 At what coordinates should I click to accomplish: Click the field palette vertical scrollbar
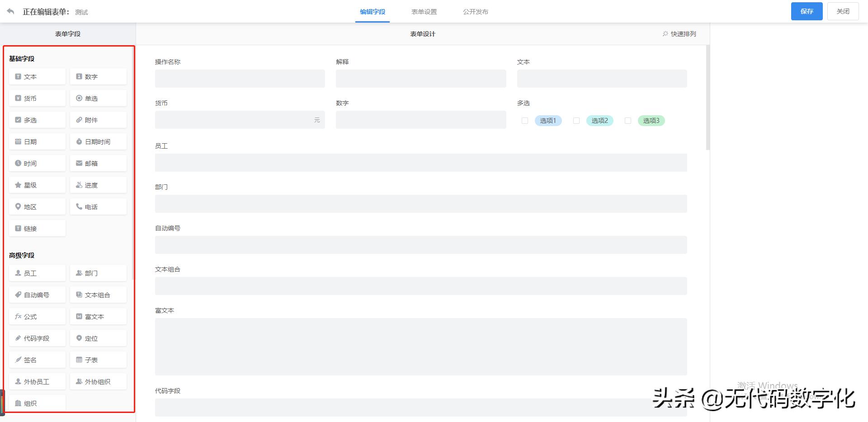(133, 163)
